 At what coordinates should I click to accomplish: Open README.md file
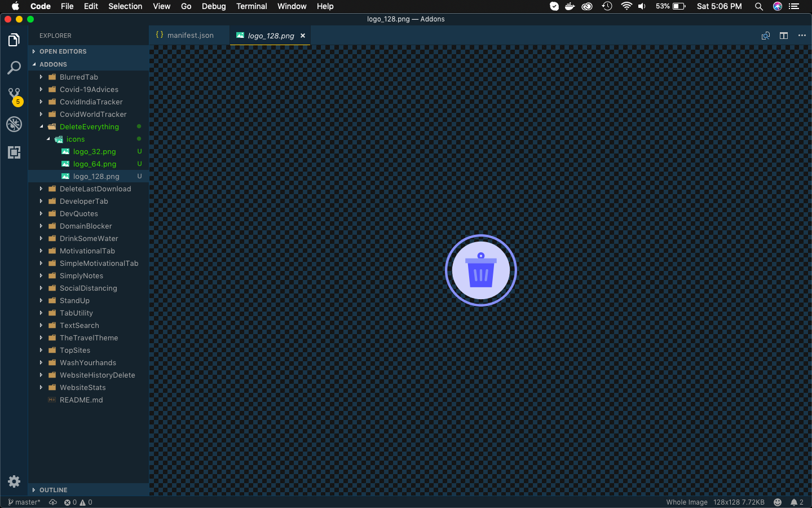click(x=89, y=400)
